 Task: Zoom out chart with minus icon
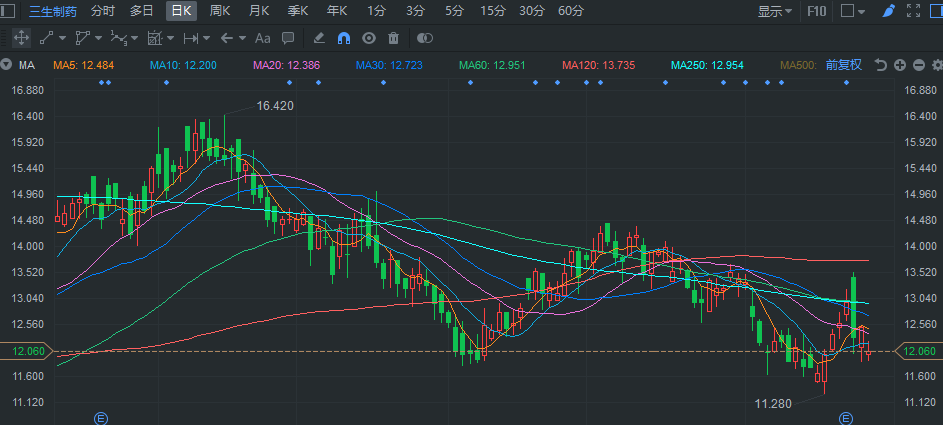[918, 65]
